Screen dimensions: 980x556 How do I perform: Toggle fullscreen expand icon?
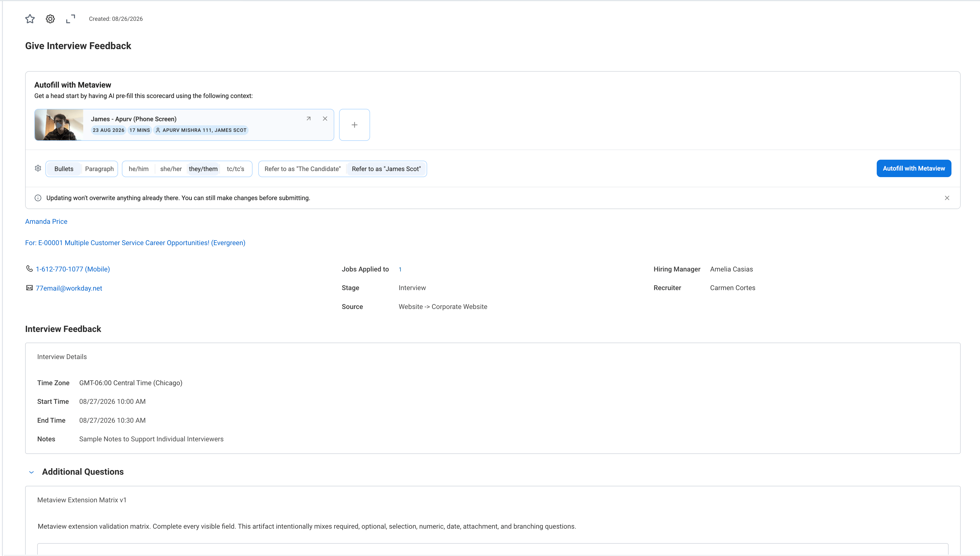click(71, 19)
